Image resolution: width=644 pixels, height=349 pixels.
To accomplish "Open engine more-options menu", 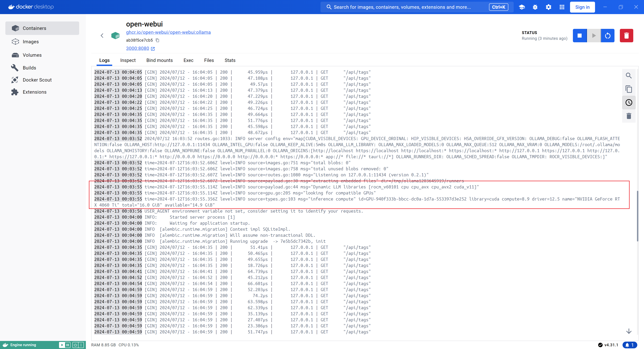I will click(81, 345).
